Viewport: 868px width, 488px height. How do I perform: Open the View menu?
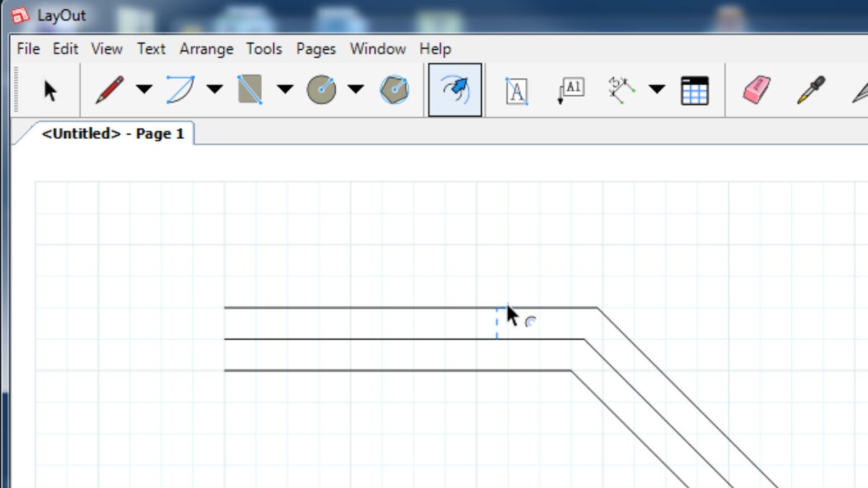107,49
